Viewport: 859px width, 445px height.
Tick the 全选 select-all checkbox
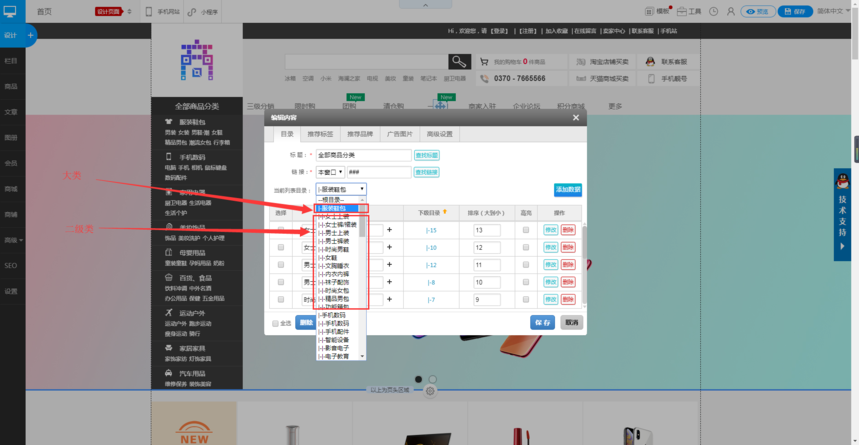pyautogui.click(x=276, y=323)
